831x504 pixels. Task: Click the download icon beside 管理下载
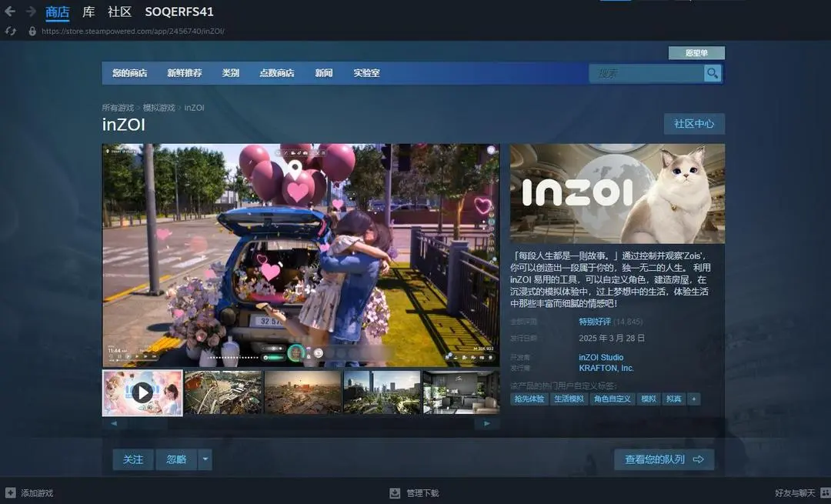[x=395, y=493]
